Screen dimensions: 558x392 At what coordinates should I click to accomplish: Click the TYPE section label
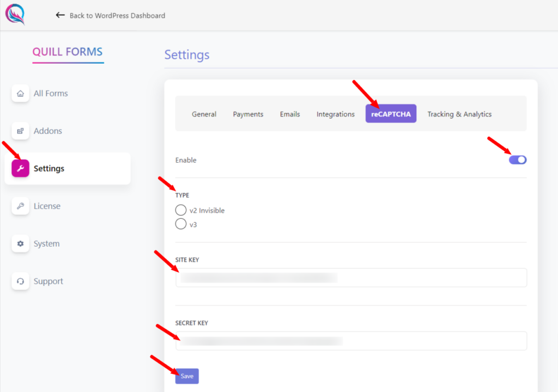pyautogui.click(x=182, y=195)
